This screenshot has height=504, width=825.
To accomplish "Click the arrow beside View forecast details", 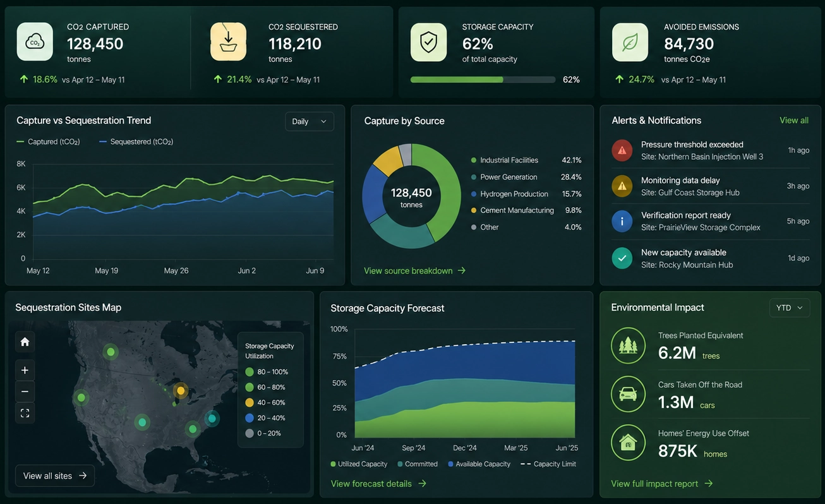I will pyautogui.click(x=422, y=484).
